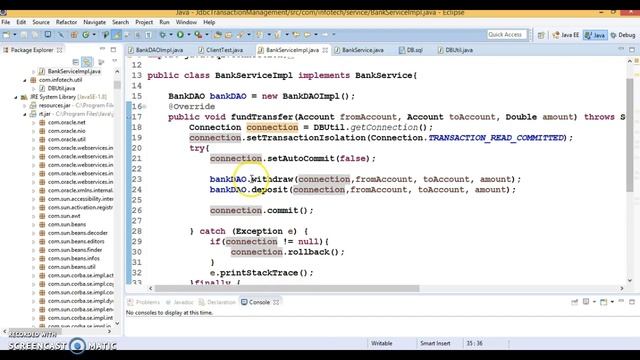Open the Search menu

(x=120, y=22)
